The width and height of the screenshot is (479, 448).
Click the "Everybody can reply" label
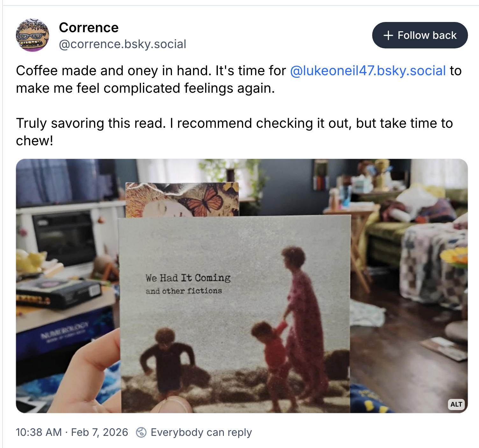[x=201, y=432]
